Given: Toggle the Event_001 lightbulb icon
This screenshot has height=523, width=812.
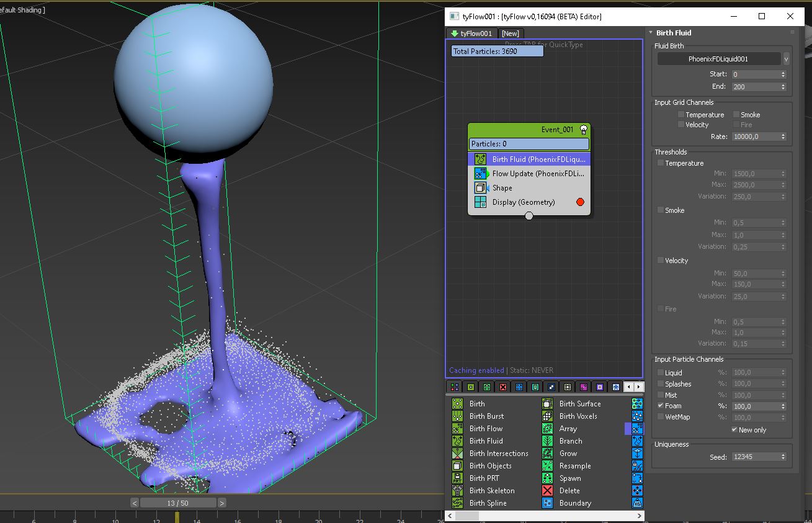Looking at the screenshot, I should pos(583,130).
